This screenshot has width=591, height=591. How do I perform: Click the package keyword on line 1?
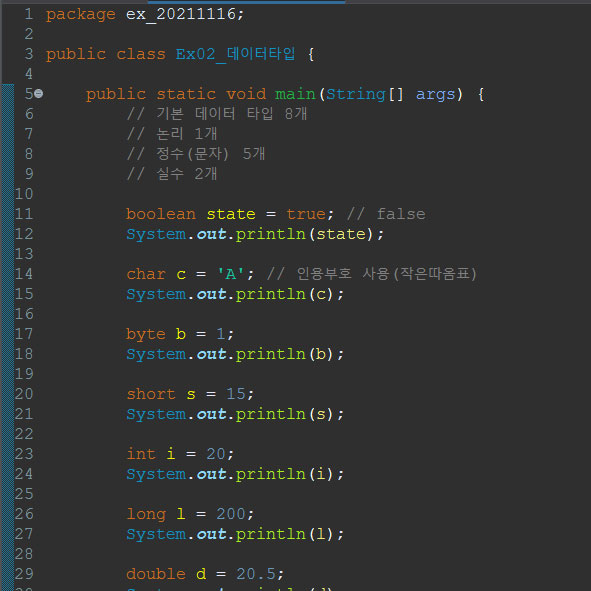[x=81, y=15]
